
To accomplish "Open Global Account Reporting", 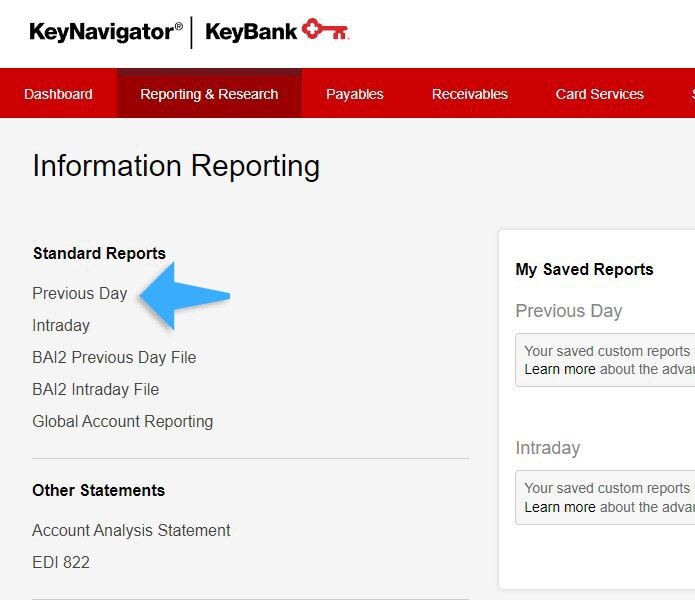I will tap(122, 422).
